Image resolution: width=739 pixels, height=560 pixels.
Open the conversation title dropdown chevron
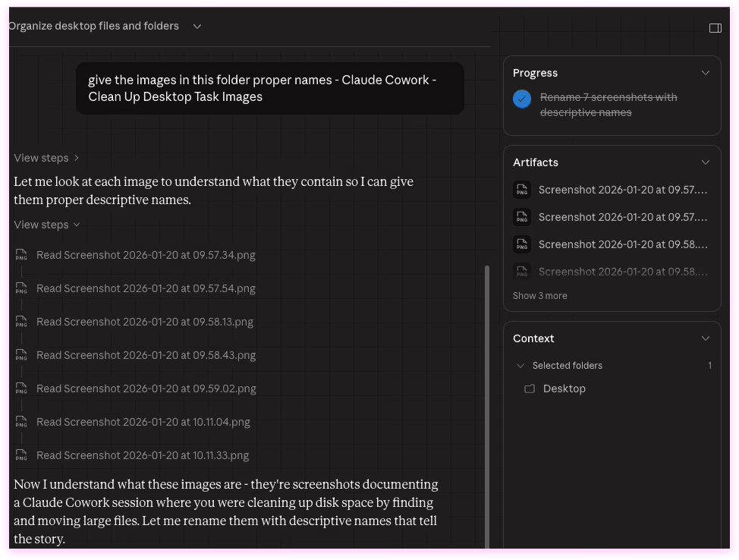pyautogui.click(x=197, y=27)
